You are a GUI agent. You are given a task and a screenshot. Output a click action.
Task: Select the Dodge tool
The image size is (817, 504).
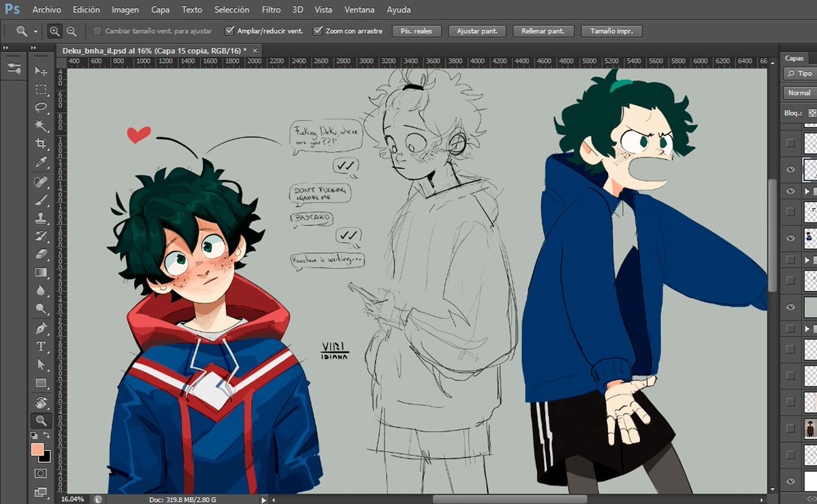pos(41,309)
